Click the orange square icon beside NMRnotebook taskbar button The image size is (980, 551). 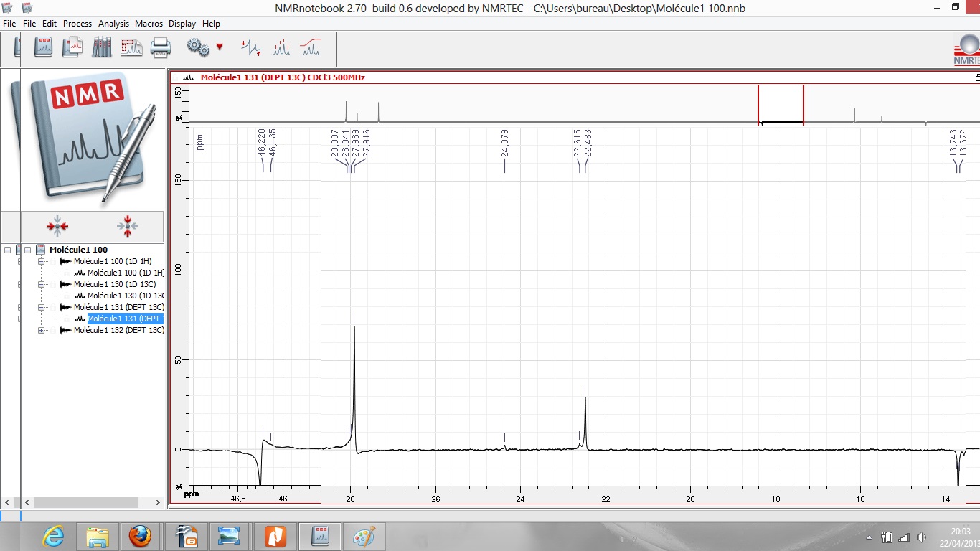tap(275, 536)
